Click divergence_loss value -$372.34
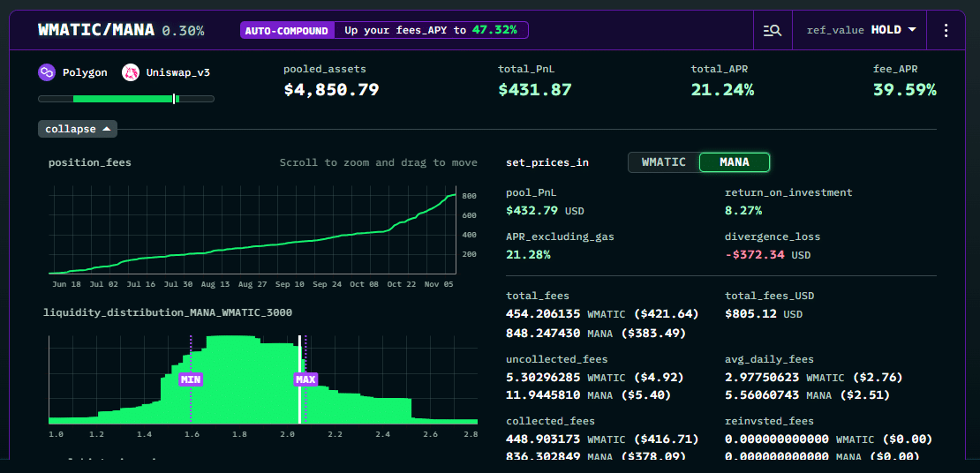Image resolution: width=980 pixels, height=473 pixels. pos(754,254)
